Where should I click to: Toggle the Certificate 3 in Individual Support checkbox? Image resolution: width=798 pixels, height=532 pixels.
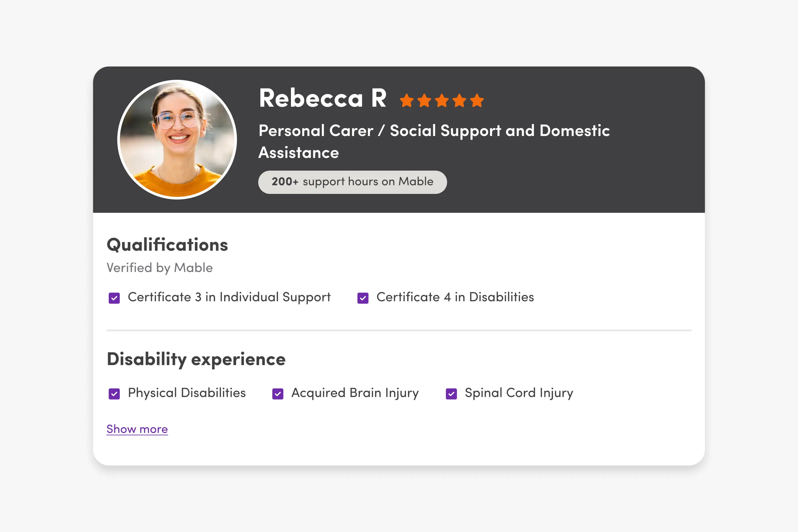[x=114, y=298]
